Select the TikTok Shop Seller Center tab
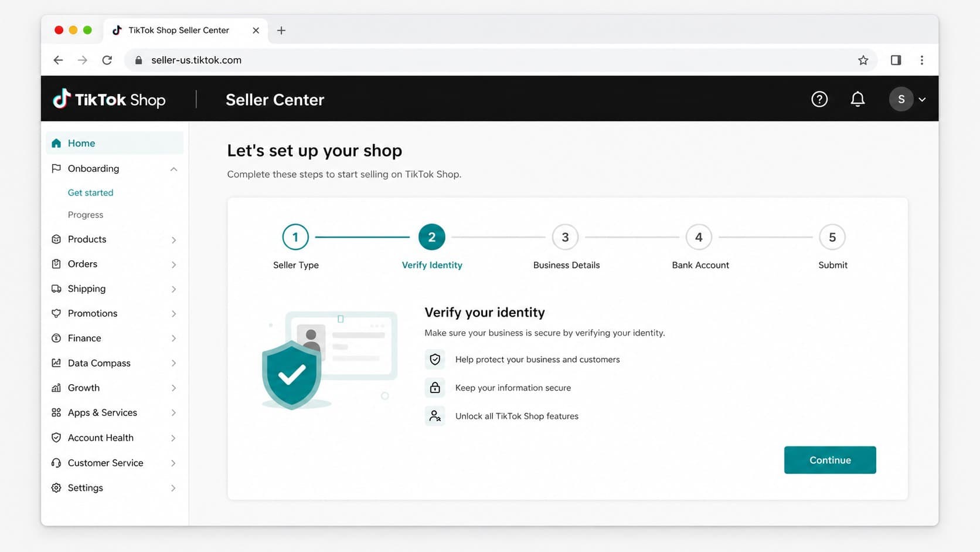Viewport: 980px width, 552px height. click(x=185, y=31)
